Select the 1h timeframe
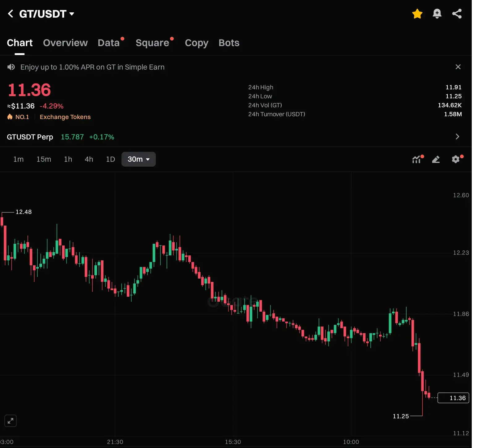 click(68, 159)
